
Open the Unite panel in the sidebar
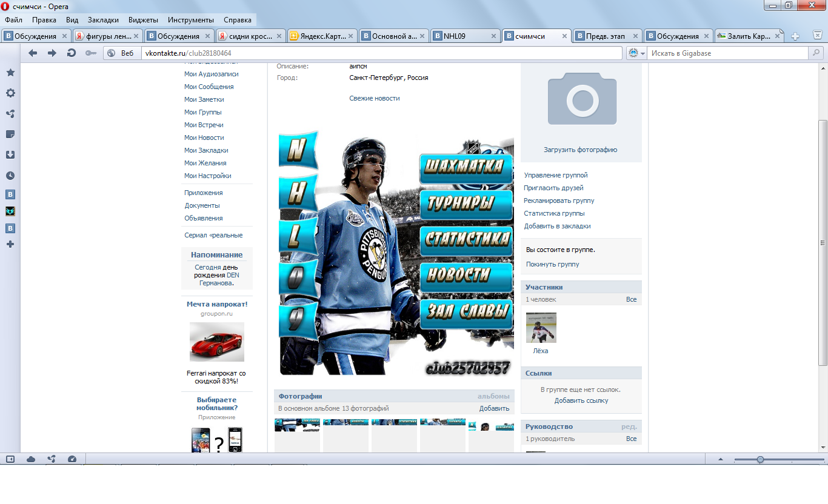coord(10,114)
